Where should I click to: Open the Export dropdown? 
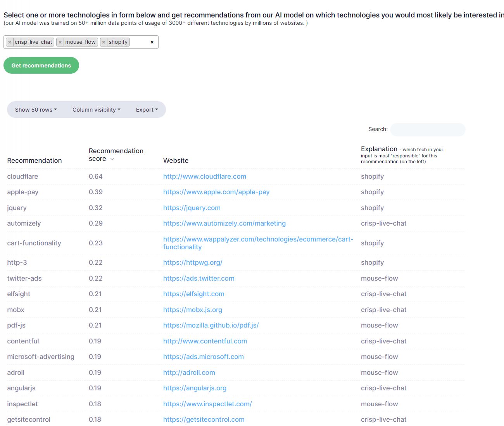click(x=147, y=110)
